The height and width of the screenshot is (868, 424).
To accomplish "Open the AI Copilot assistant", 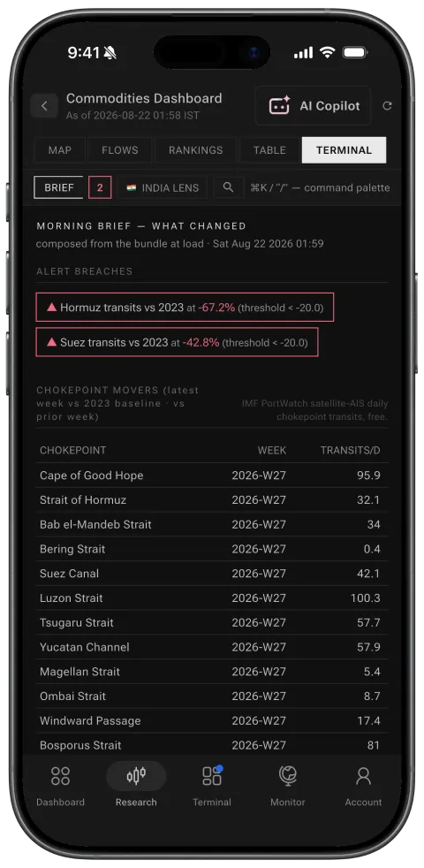I will coord(313,106).
